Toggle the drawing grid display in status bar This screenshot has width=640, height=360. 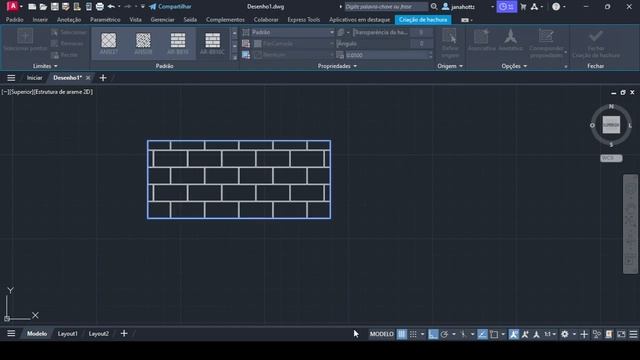coord(402,334)
